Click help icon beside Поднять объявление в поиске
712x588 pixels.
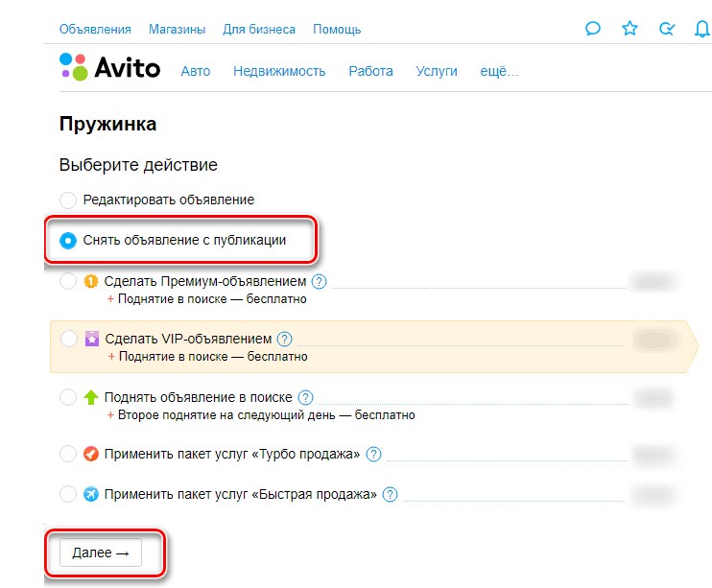pos(305,397)
